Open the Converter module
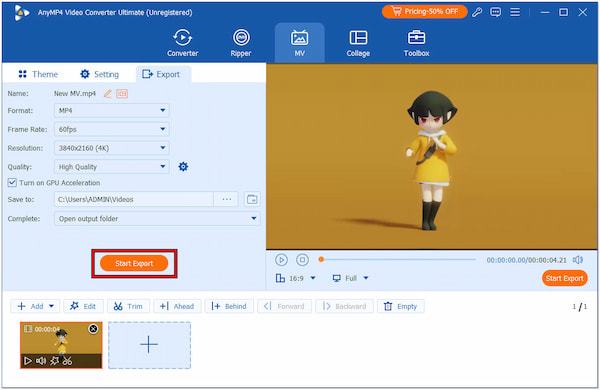Image resolution: width=600 pixels, height=390 pixels. [183, 43]
